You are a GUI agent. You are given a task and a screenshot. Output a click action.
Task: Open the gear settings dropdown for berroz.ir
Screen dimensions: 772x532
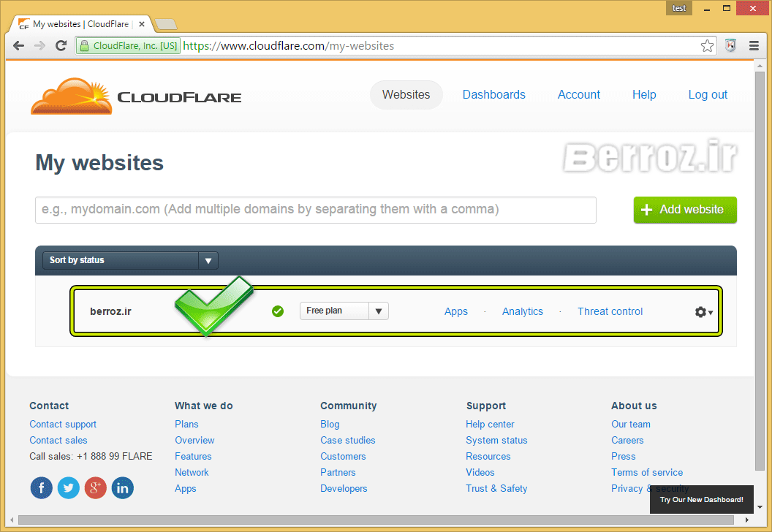703,312
